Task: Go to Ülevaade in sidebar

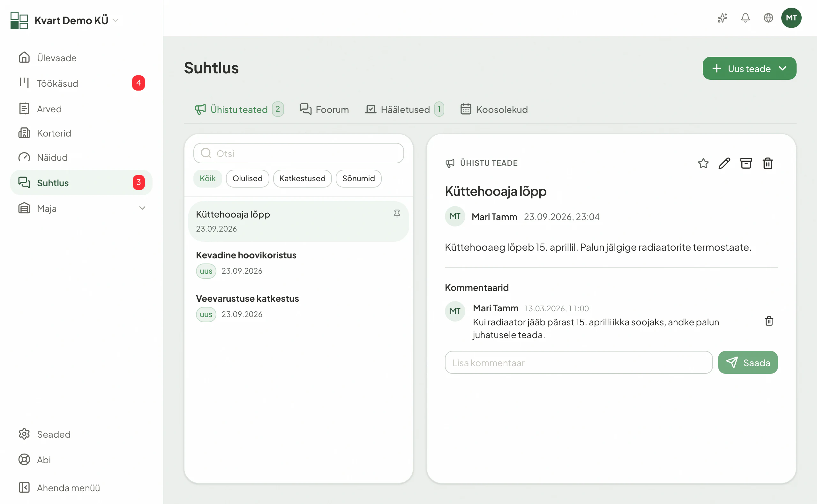Action: pos(81,58)
